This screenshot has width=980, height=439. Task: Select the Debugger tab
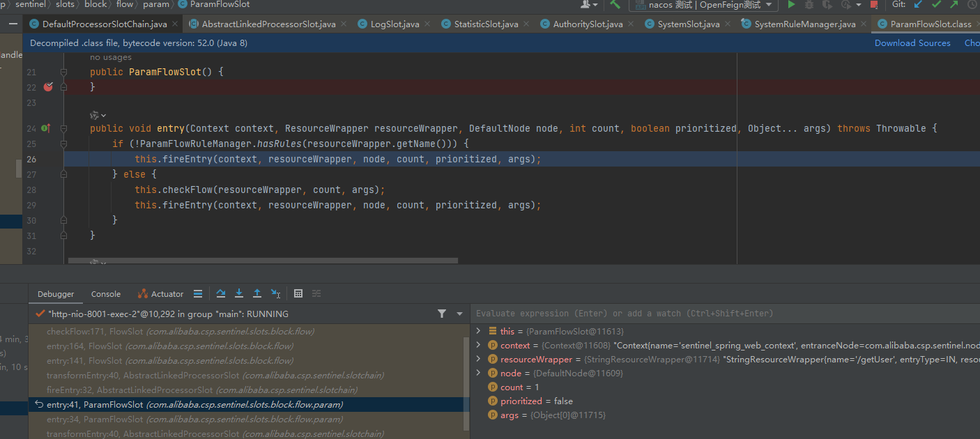point(56,294)
